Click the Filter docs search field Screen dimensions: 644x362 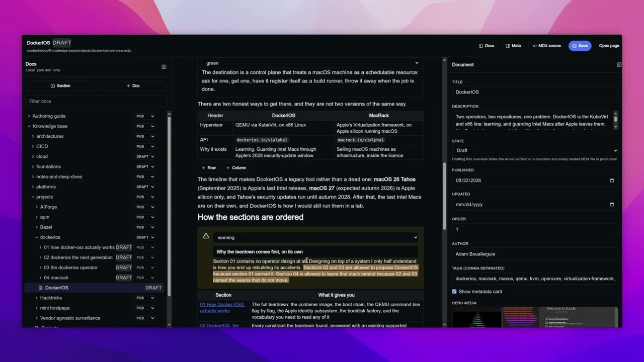click(x=96, y=101)
